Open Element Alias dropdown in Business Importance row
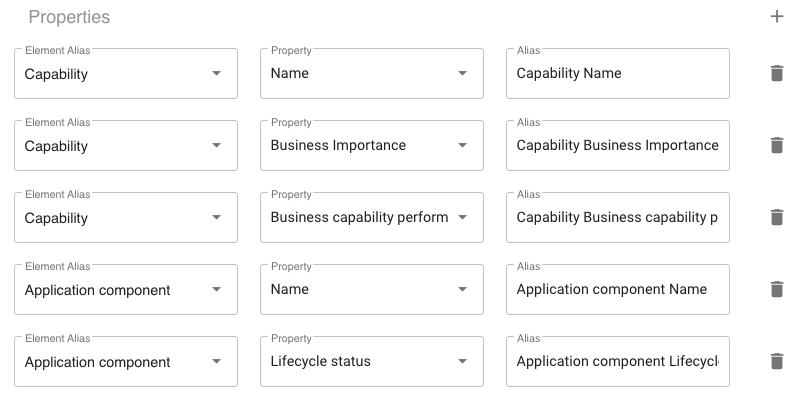 pos(126,146)
